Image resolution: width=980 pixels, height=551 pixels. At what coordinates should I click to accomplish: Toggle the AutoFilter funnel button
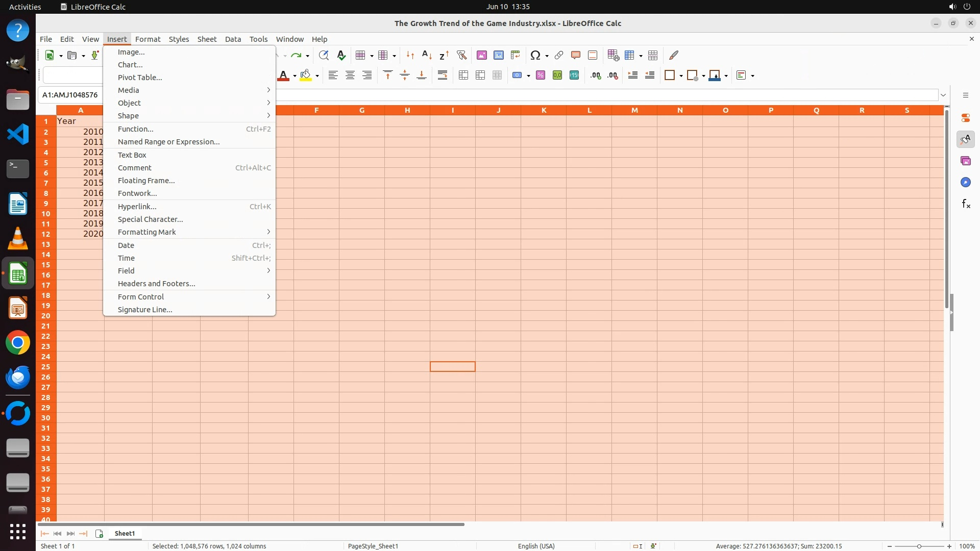coord(461,55)
